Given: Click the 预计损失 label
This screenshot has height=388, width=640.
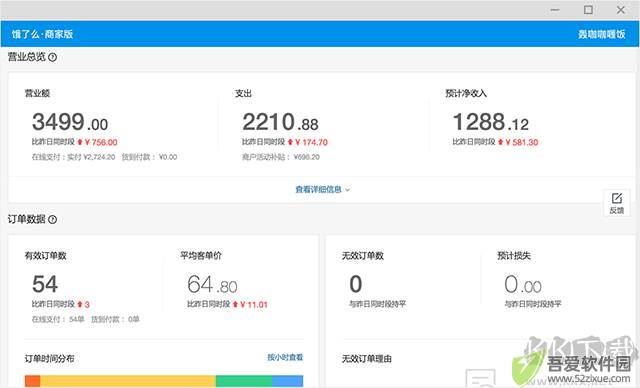Looking at the screenshot, I should [x=514, y=256].
